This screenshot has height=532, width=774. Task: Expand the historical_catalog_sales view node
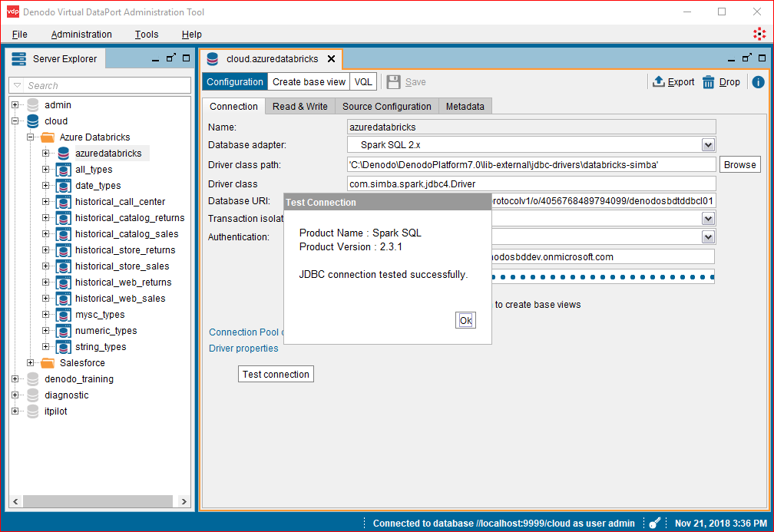pos(46,234)
